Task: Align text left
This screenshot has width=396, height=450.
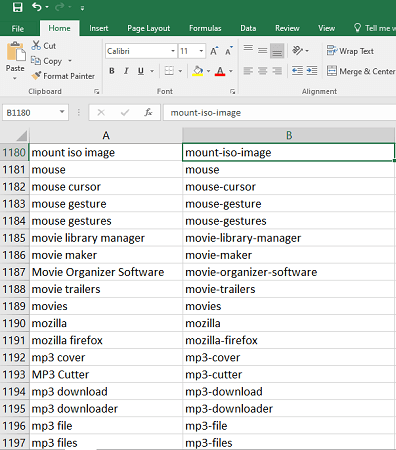Action: point(248,71)
